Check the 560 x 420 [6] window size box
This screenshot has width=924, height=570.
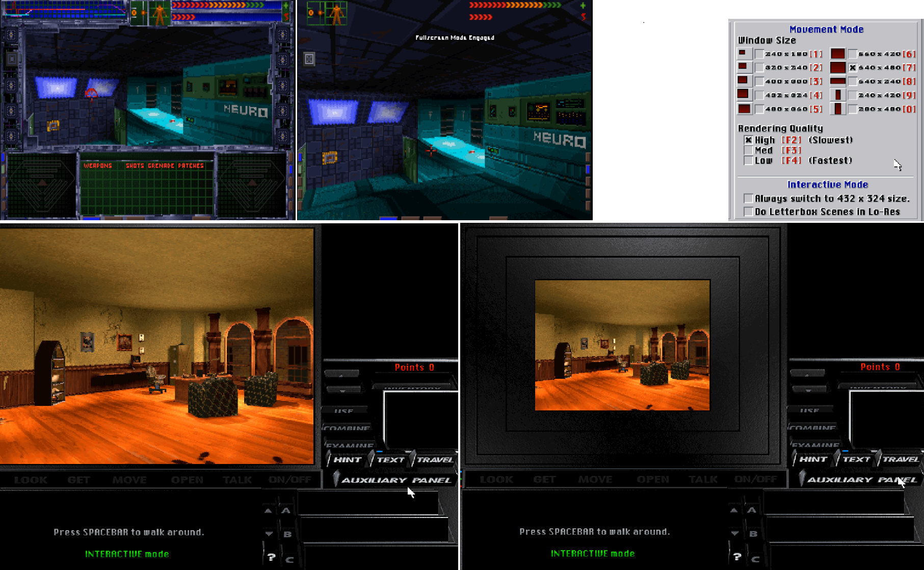tap(853, 54)
